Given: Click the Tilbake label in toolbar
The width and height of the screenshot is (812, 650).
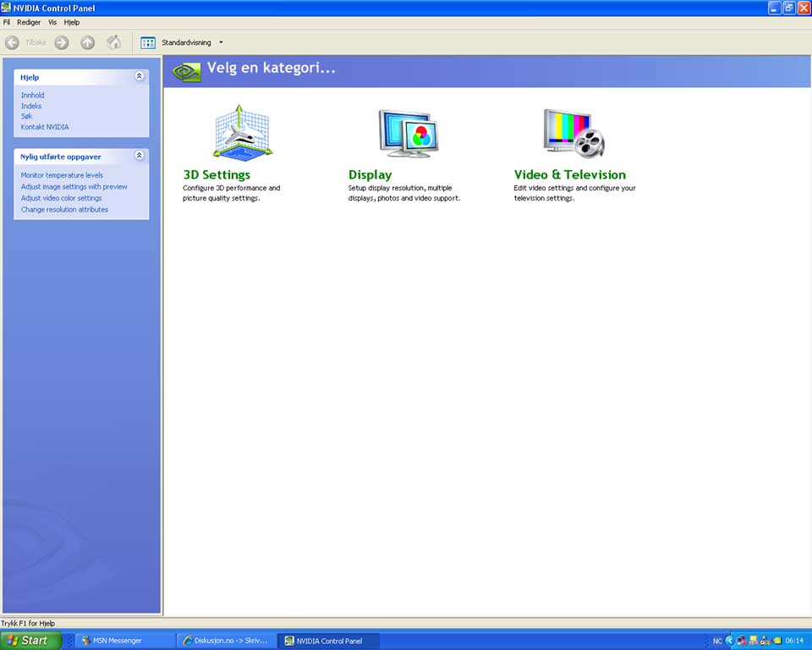Looking at the screenshot, I should point(36,42).
